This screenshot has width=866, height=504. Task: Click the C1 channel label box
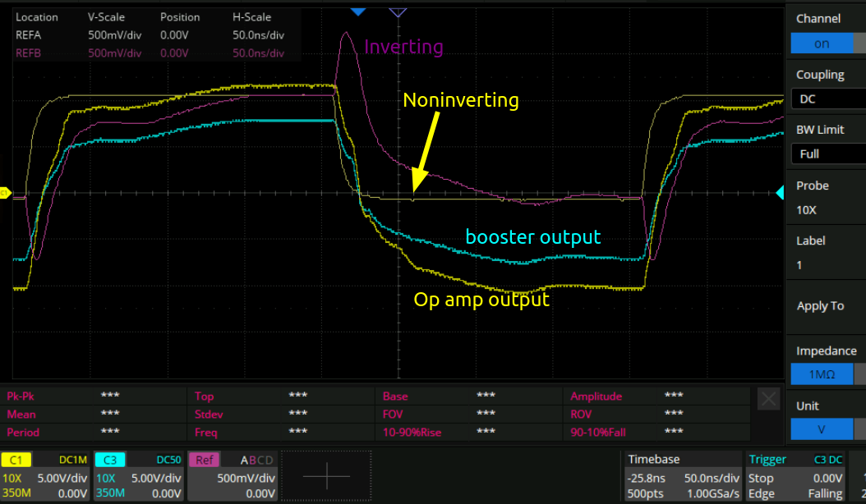(16, 460)
